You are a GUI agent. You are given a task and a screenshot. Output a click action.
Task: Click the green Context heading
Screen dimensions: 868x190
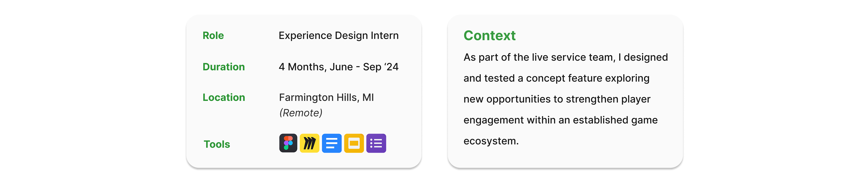click(489, 35)
